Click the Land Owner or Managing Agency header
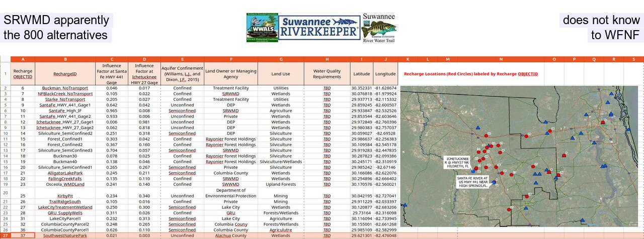Image resolution: width=644 pixels, height=239 pixels. pyautogui.click(x=231, y=74)
